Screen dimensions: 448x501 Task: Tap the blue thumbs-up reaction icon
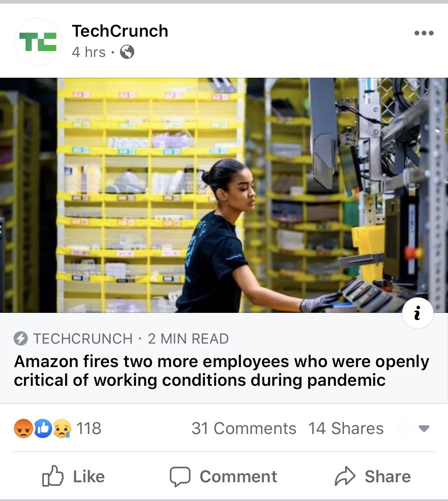tap(43, 428)
